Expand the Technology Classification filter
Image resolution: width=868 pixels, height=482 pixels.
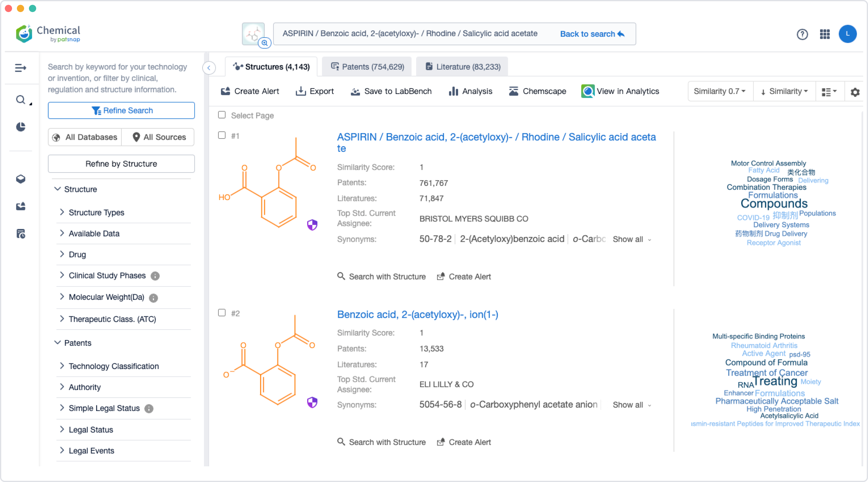coord(114,366)
